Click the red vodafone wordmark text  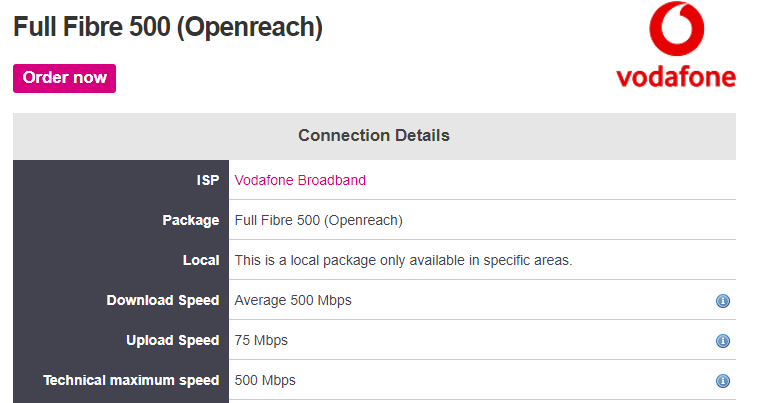click(x=676, y=77)
